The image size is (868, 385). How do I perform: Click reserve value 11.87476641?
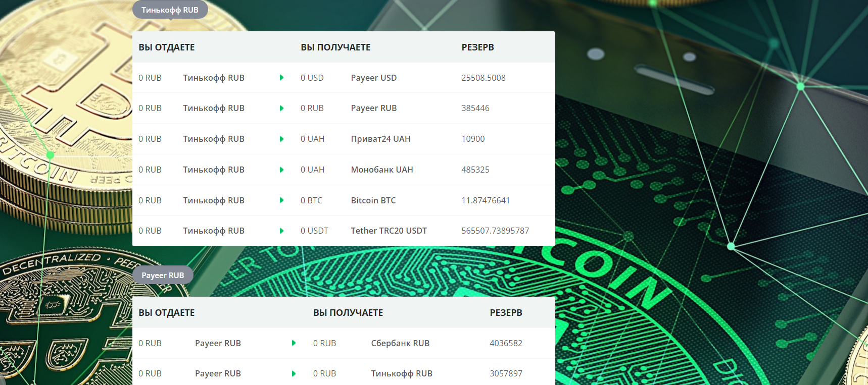[x=486, y=200]
